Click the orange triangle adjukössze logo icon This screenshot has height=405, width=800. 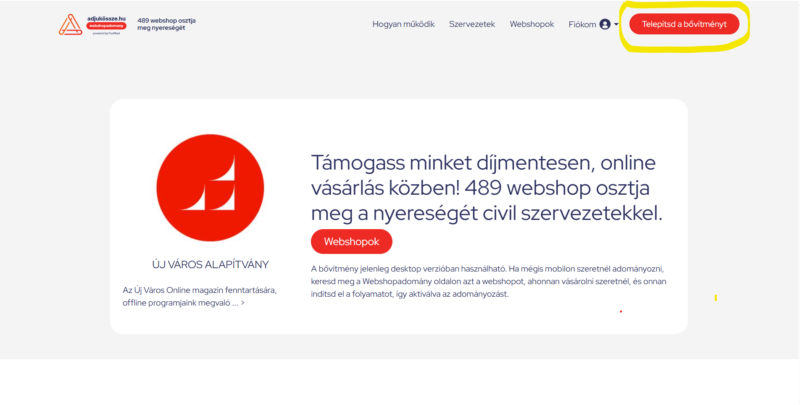click(x=70, y=24)
